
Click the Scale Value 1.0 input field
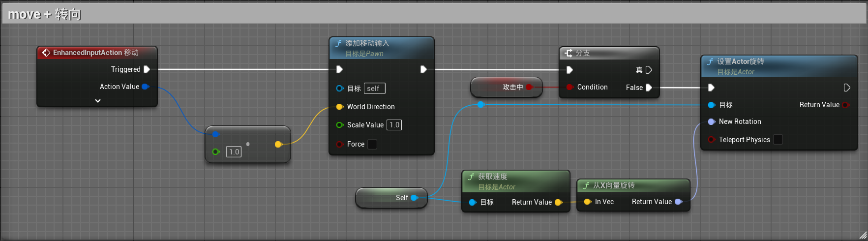(394, 125)
